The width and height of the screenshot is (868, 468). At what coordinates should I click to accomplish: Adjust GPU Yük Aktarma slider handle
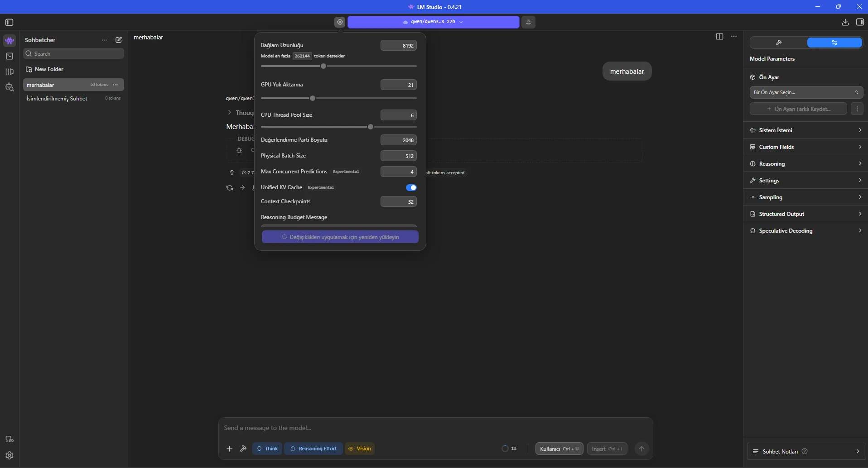pos(313,98)
